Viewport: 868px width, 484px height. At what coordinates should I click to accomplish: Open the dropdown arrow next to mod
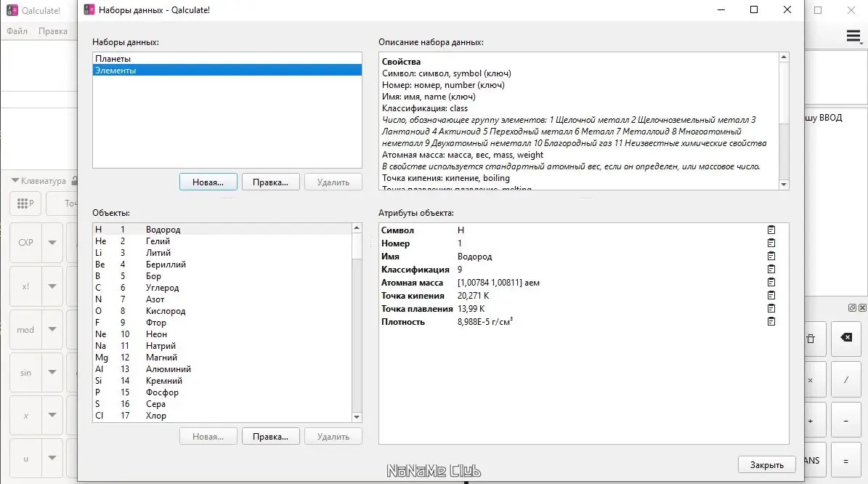coord(52,329)
